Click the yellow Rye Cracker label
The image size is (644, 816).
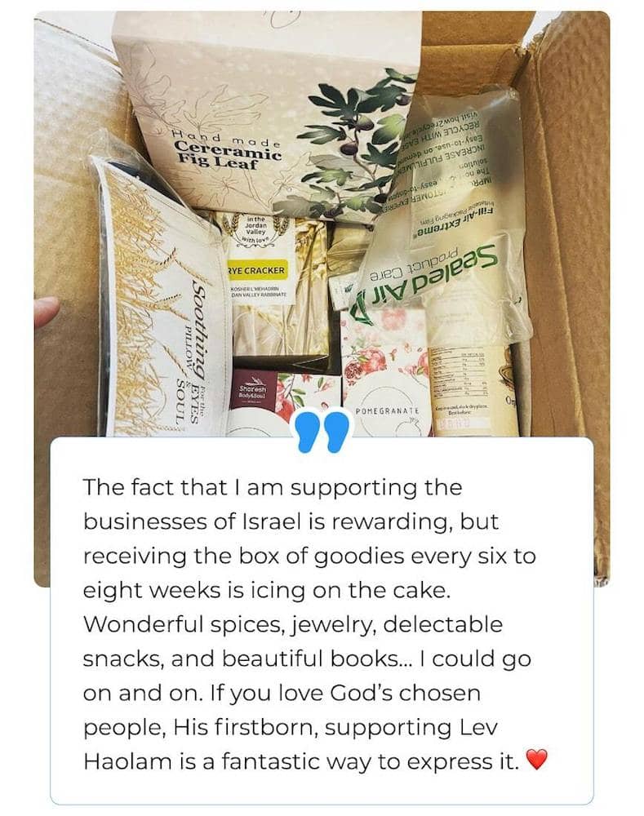pyautogui.click(x=258, y=270)
